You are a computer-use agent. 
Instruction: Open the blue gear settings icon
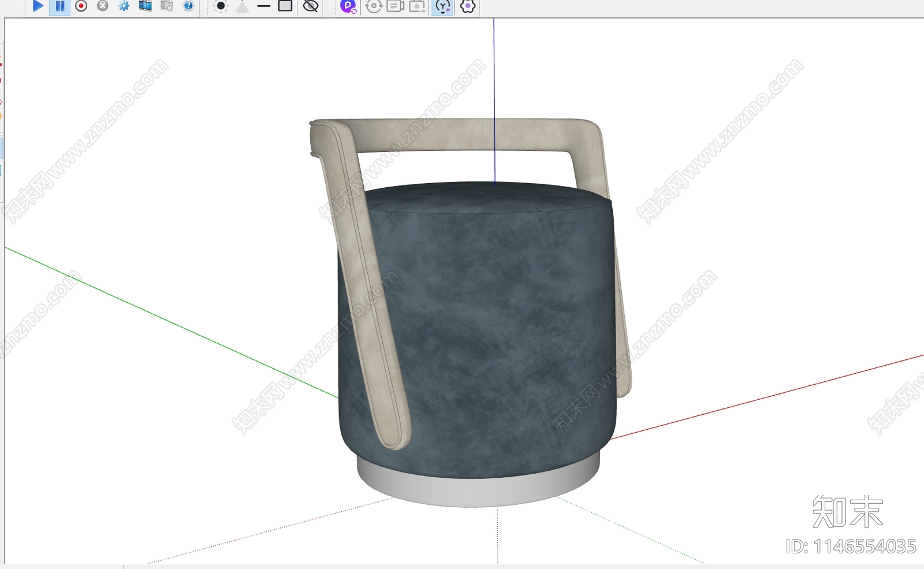pos(124,6)
